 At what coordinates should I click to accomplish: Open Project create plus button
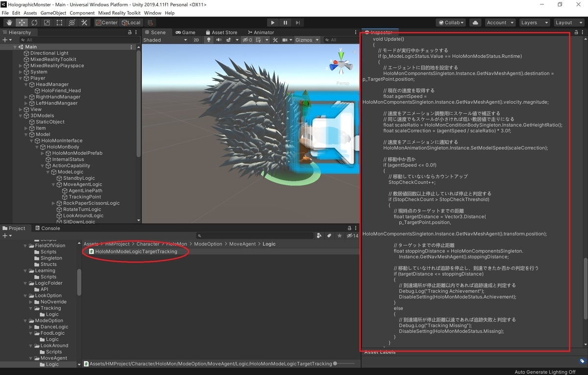tap(6, 236)
